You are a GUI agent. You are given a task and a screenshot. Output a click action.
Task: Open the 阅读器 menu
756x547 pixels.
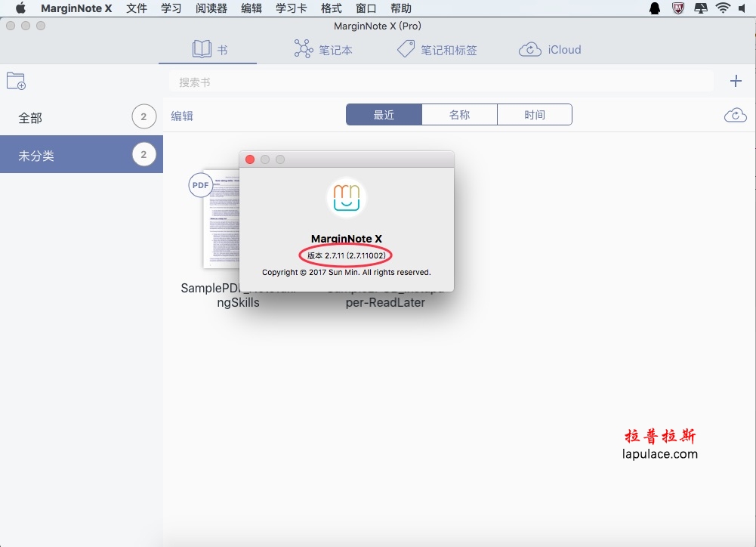point(211,8)
